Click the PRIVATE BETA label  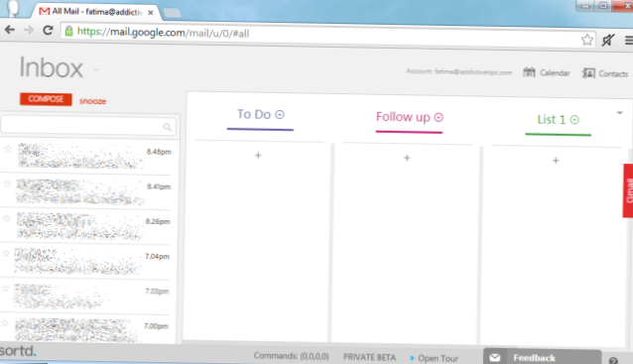tap(369, 357)
